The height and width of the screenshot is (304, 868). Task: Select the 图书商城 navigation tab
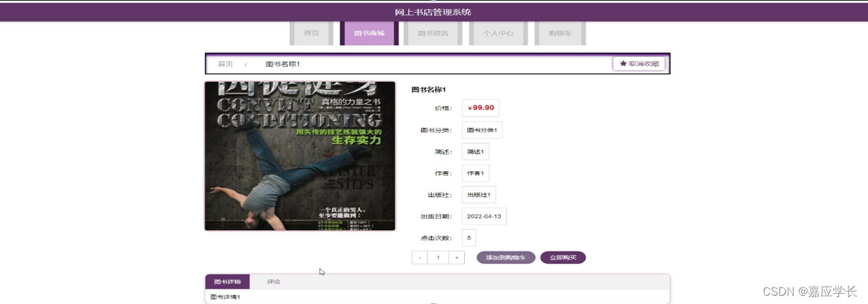[369, 33]
